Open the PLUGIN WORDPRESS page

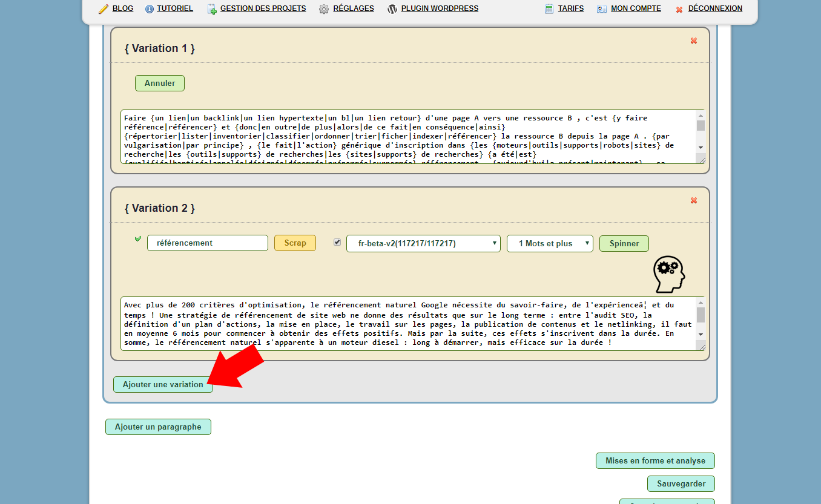click(x=440, y=8)
